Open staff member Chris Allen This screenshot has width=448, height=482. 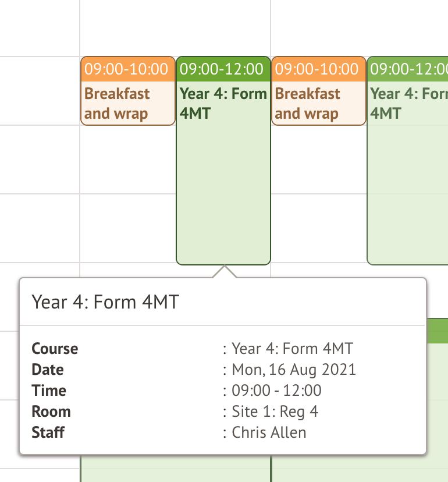[269, 433]
